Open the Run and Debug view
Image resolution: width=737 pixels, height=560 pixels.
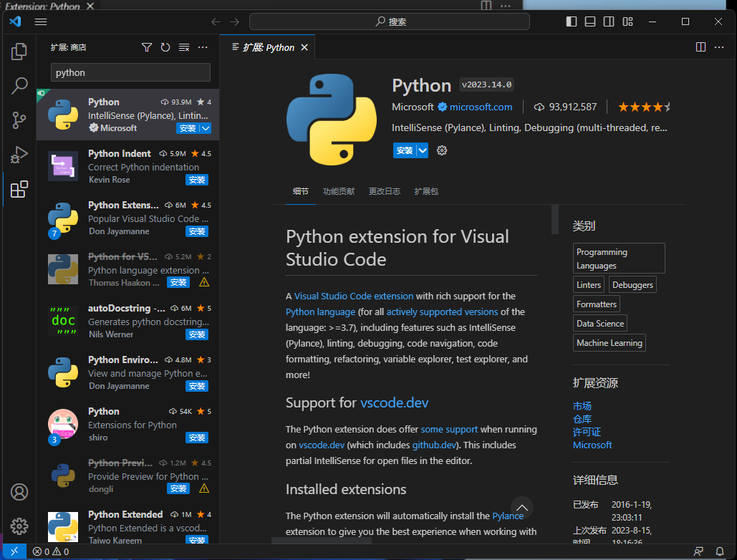coord(19,155)
